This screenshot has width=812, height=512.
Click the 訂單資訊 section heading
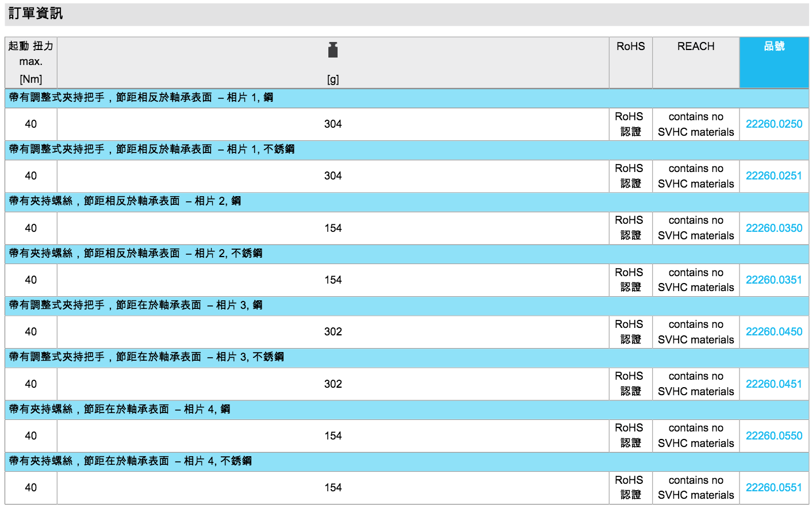tap(36, 14)
